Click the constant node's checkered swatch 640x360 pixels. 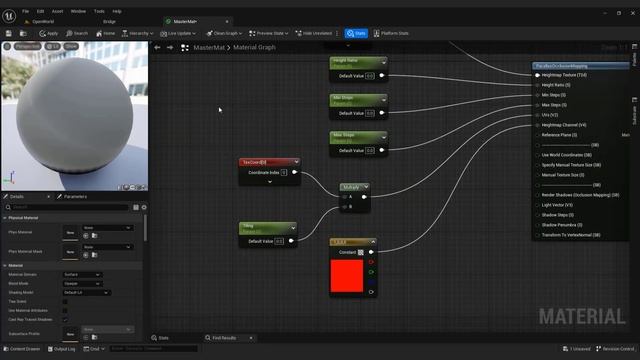click(360, 252)
